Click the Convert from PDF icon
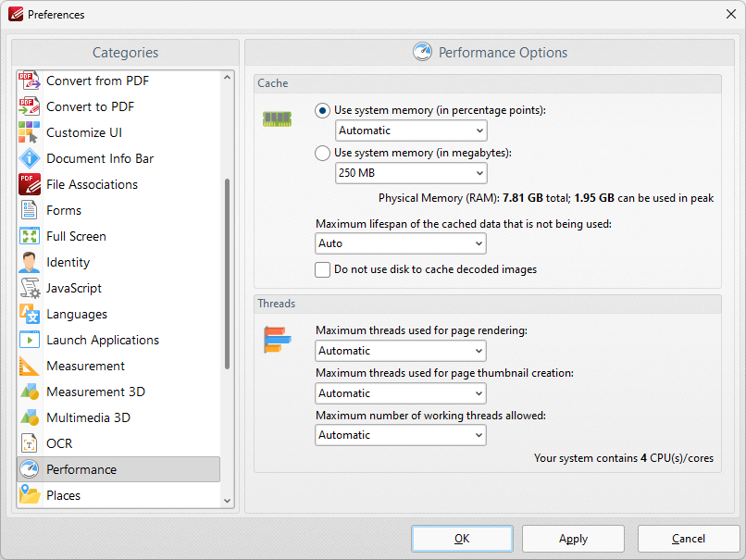Screen dimensions: 746x560 [30, 81]
